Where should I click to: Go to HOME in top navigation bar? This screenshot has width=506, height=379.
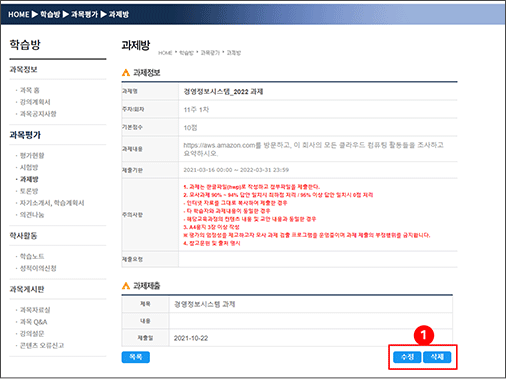coord(19,14)
